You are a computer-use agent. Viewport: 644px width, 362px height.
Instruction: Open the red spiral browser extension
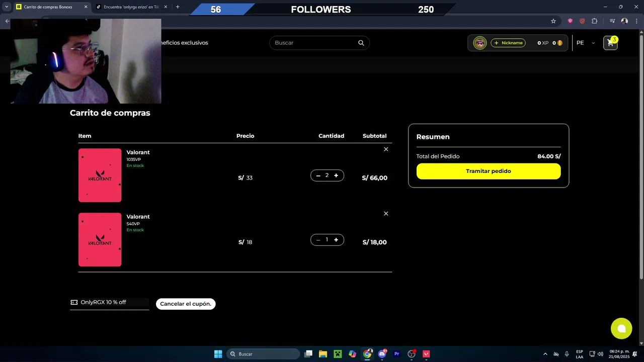582,21
